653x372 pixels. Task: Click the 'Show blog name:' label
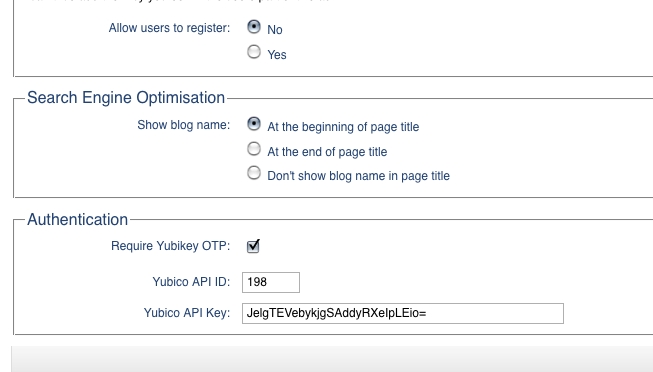[x=184, y=125]
